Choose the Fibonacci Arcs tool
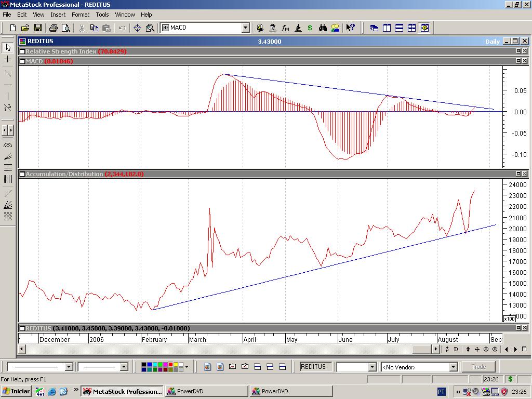The image size is (532, 399). pyautogui.click(x=8, y=145)
